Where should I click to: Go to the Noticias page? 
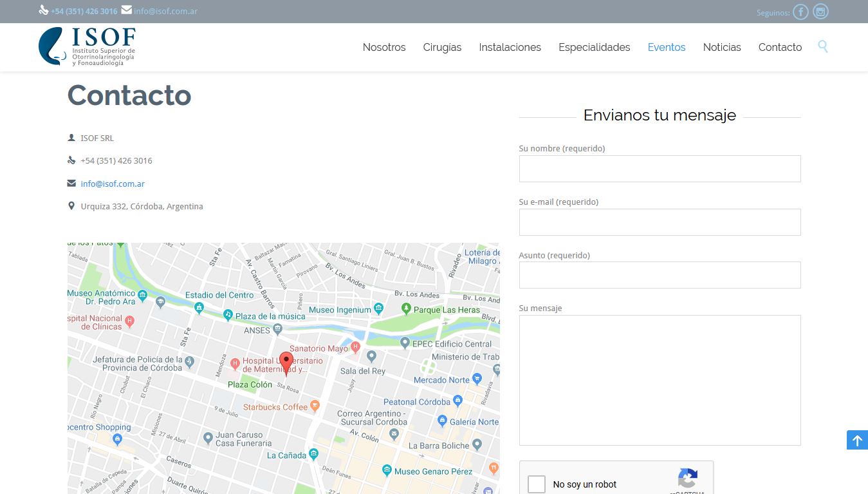(722, 47)
